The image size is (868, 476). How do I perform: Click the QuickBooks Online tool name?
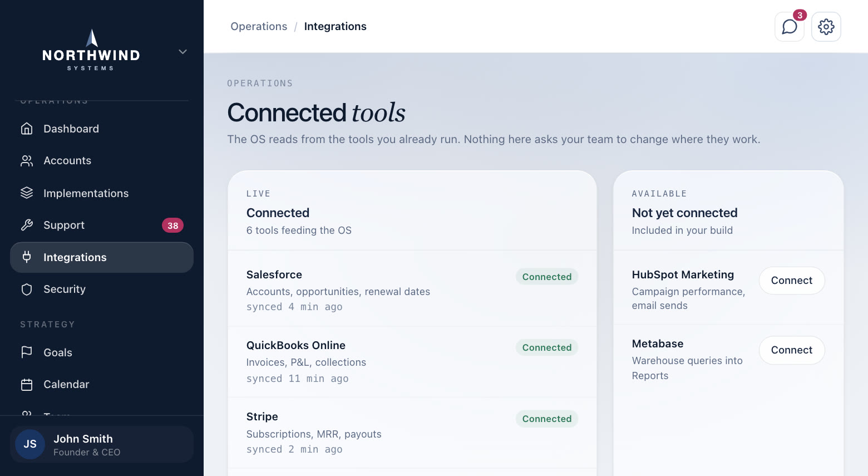click(x=296, y=345)
